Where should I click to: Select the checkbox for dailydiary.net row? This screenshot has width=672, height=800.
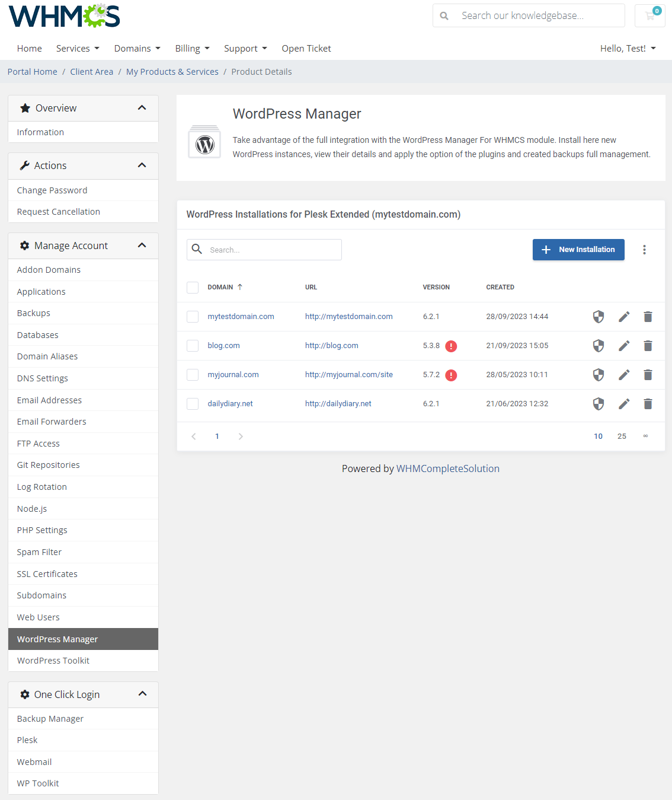point(193,404)
